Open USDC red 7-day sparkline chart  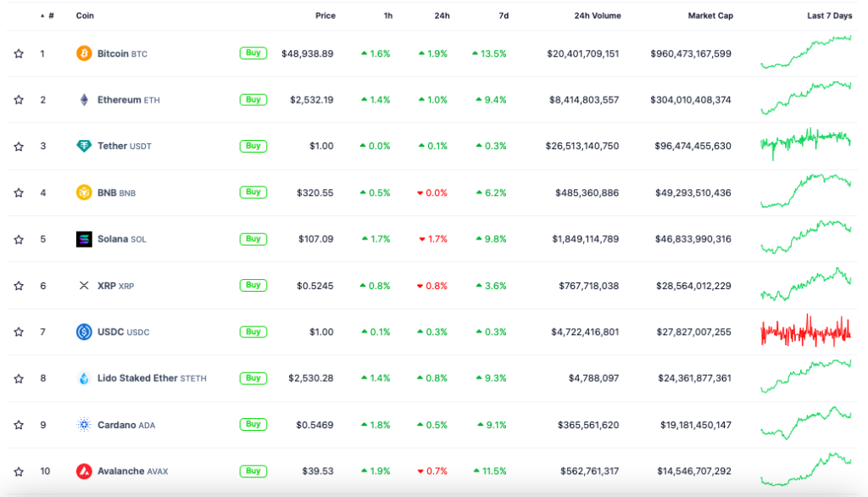coord(806,332)
